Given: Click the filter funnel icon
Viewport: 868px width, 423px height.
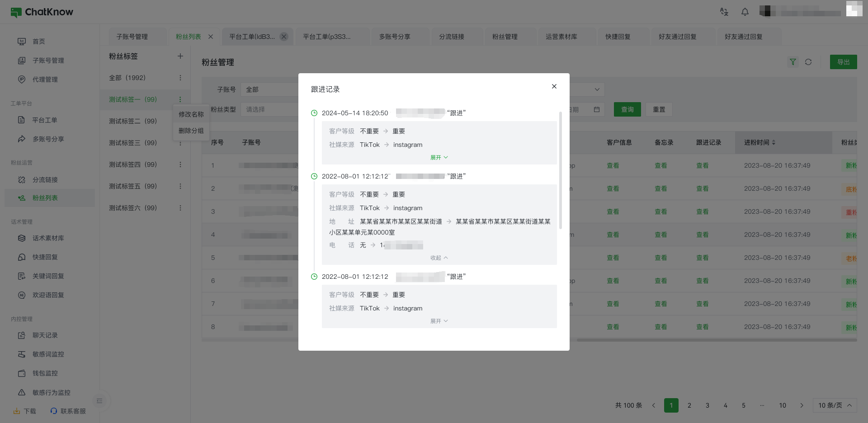Looking at the screenshot, I should click(793, 62).
